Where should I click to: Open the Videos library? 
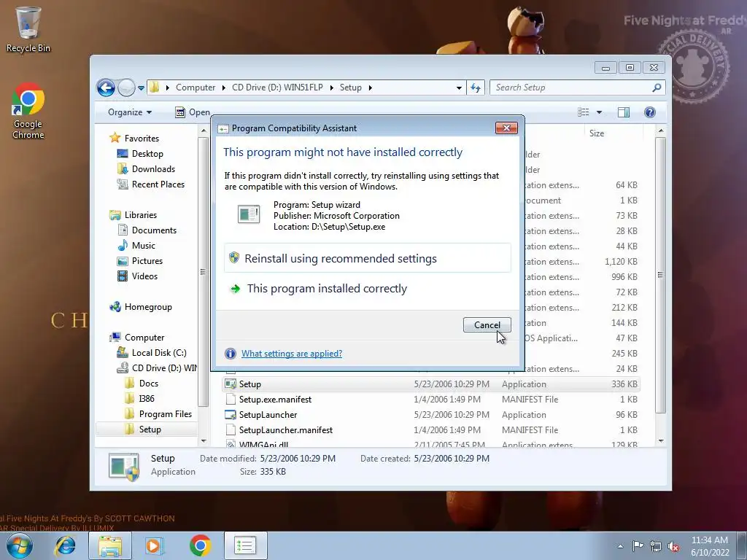coord(144,276)
